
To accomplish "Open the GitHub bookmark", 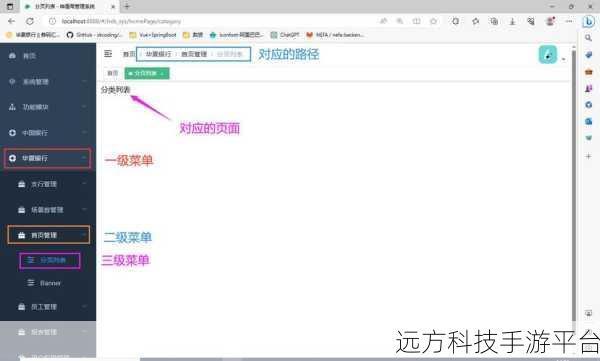I will coord(95,35).
